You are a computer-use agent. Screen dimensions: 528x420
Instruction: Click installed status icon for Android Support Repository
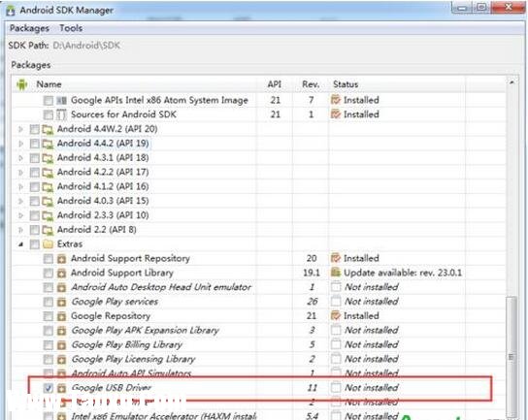tap(336, 258)
